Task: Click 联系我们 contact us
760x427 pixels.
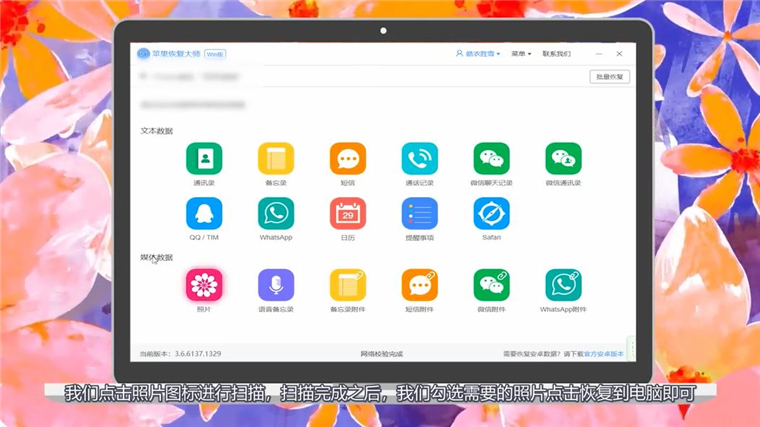Action: pos(556,54)
